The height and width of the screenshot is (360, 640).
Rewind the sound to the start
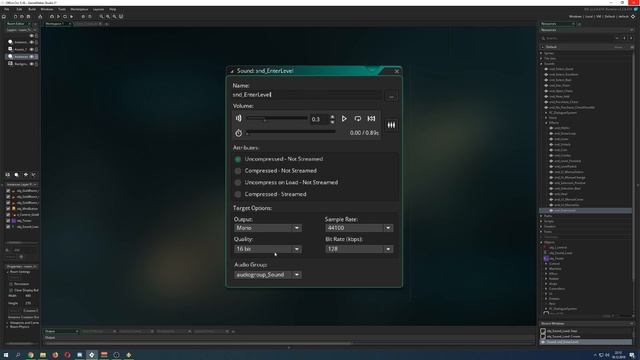[371, 119]
